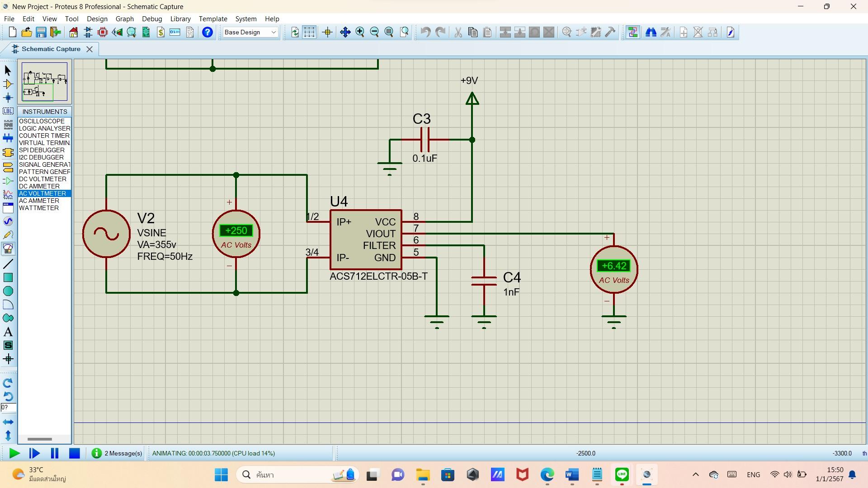Screen dimensions: 868x488
Task: Click the Bill of Materials icon
Action: pyautogui.click(x=160, y=32)
